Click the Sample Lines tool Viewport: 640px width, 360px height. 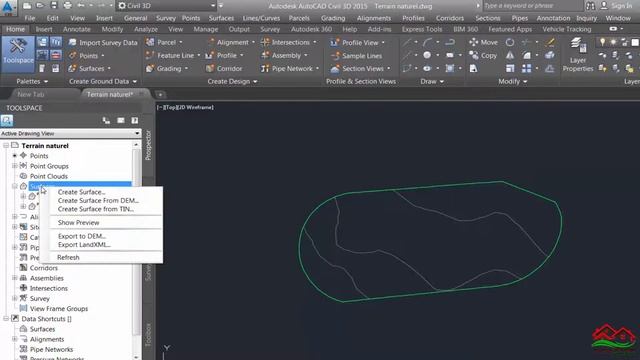point(357,56)
